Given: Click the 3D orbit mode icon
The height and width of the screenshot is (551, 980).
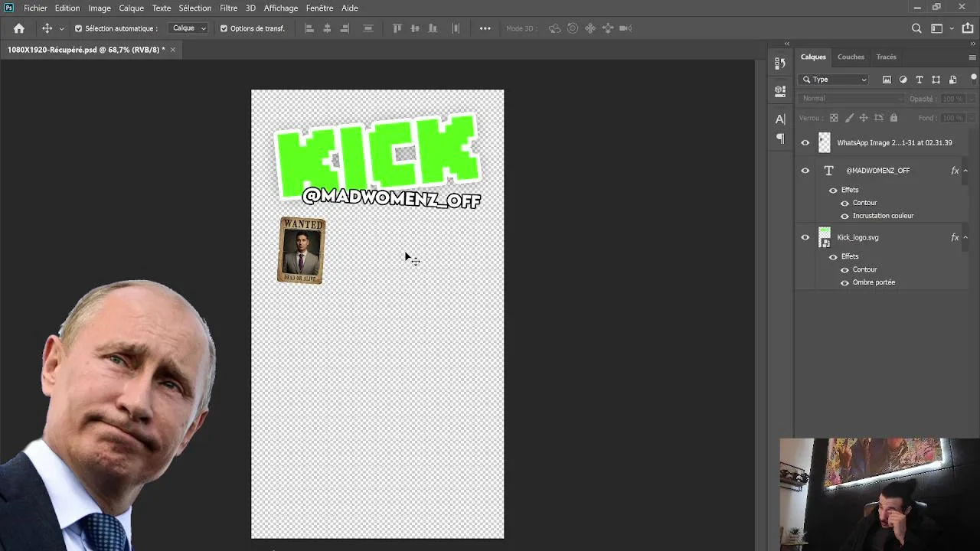Looking at the screenshot, I should click(555, 28).
